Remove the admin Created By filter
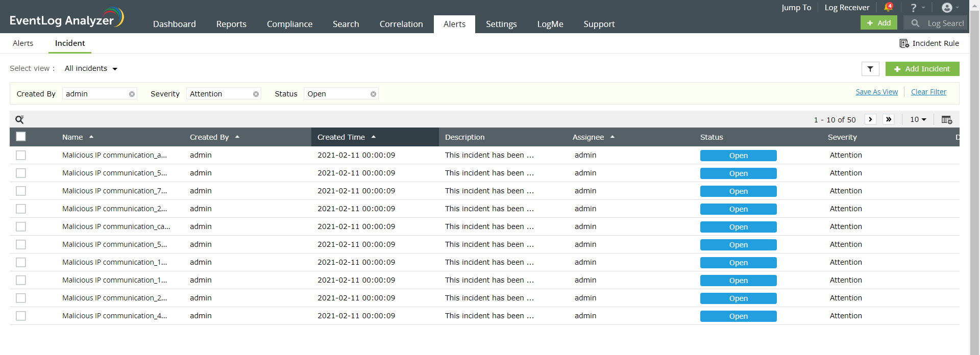The width and height of the screenshot is (980, 355). pyautogui.click(x=132, y=94)
